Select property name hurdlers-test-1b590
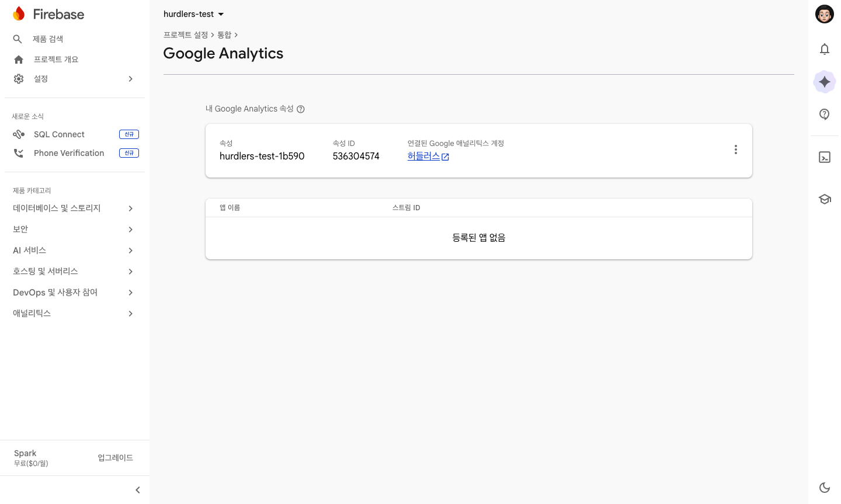841x504 pixels. 262,156
